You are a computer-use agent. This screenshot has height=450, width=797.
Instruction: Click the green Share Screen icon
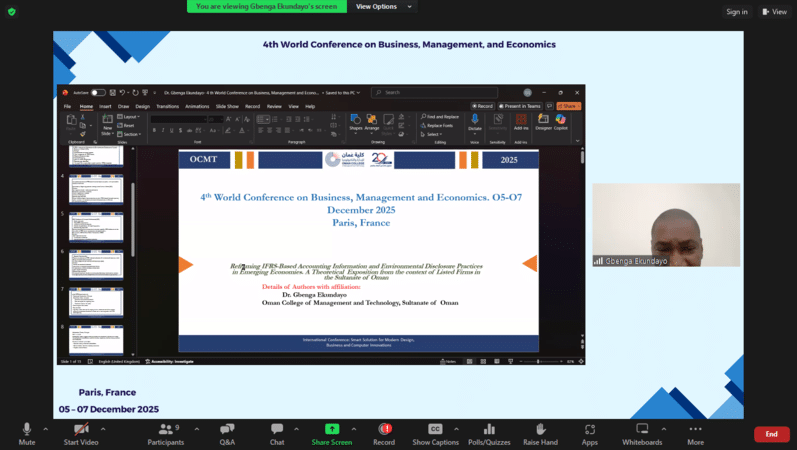tap(331, 429)
